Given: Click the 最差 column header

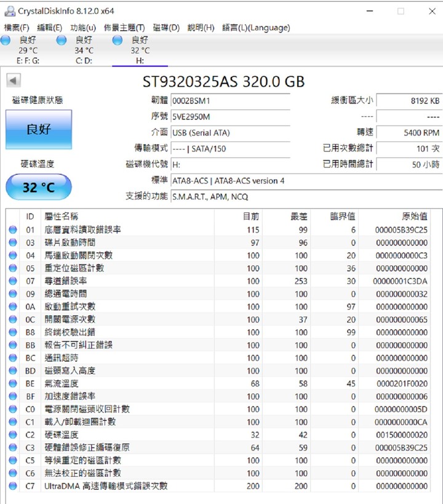Looking at the screenshot, I should click(x=287, y=217).
